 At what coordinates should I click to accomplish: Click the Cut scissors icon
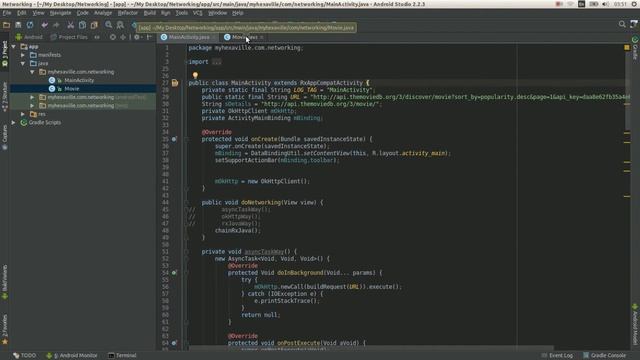[x=71, y=25]
